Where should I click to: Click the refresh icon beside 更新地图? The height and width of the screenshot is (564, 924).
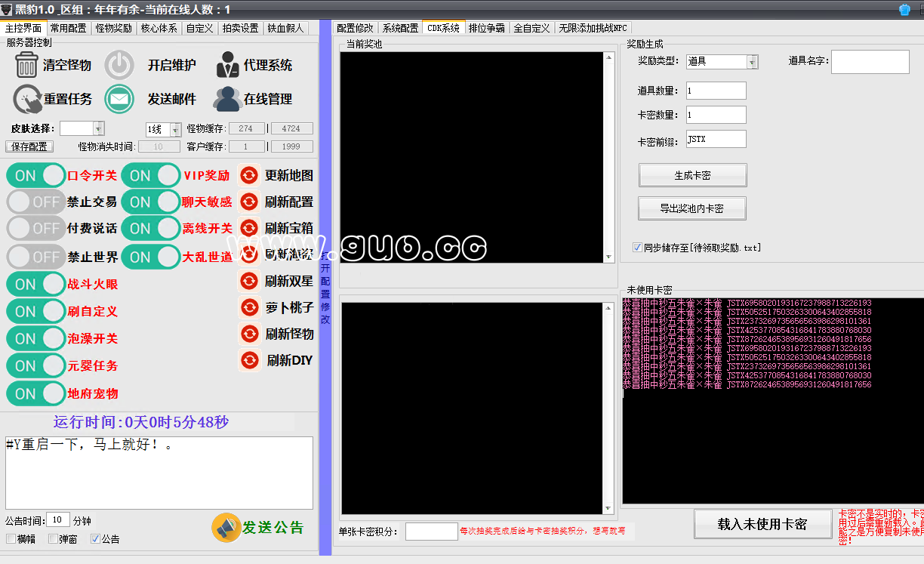(x=248, y=175)
